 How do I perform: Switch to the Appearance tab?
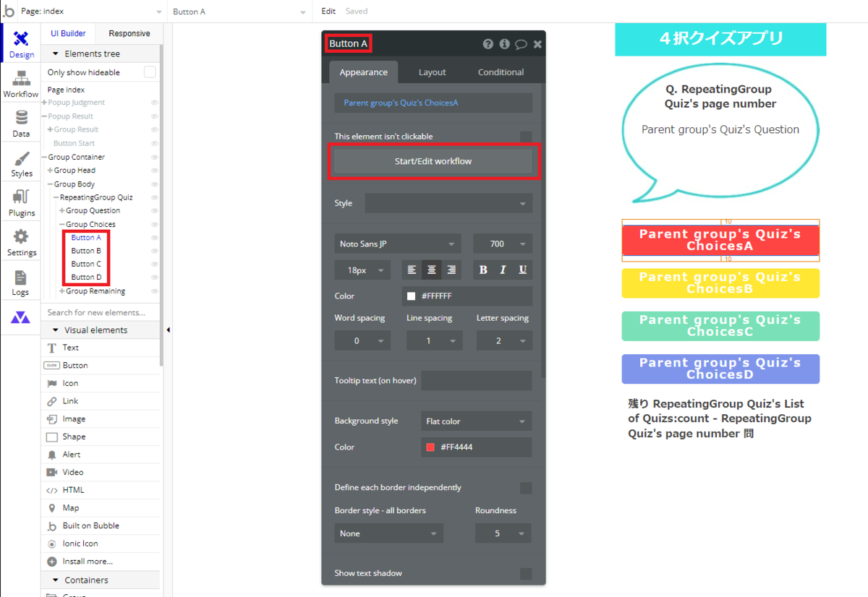click(x=363, y=72)
